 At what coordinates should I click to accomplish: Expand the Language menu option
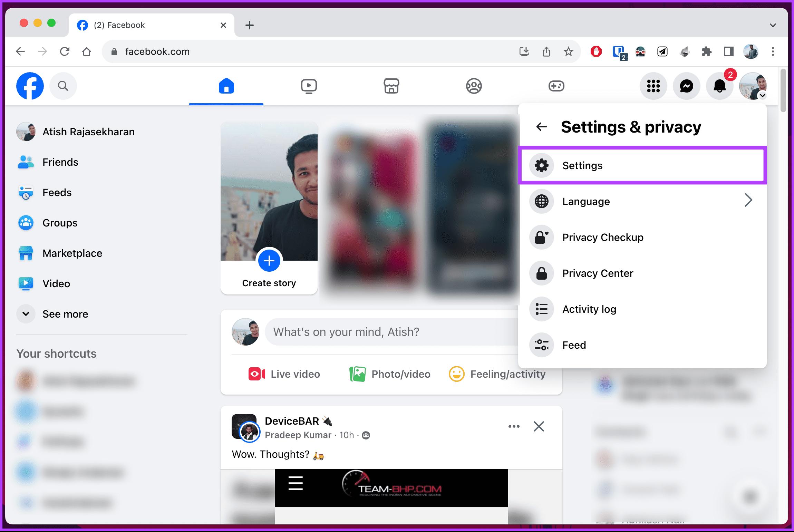point(749,201)
